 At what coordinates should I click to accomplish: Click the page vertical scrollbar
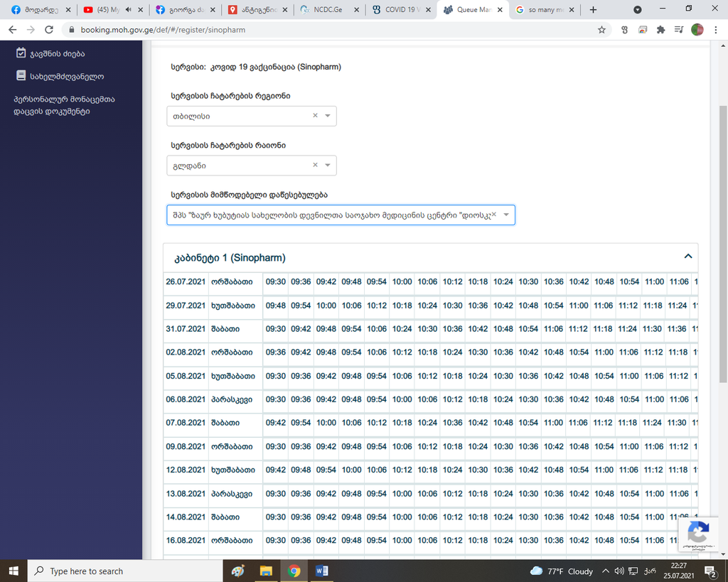[723, 244]
